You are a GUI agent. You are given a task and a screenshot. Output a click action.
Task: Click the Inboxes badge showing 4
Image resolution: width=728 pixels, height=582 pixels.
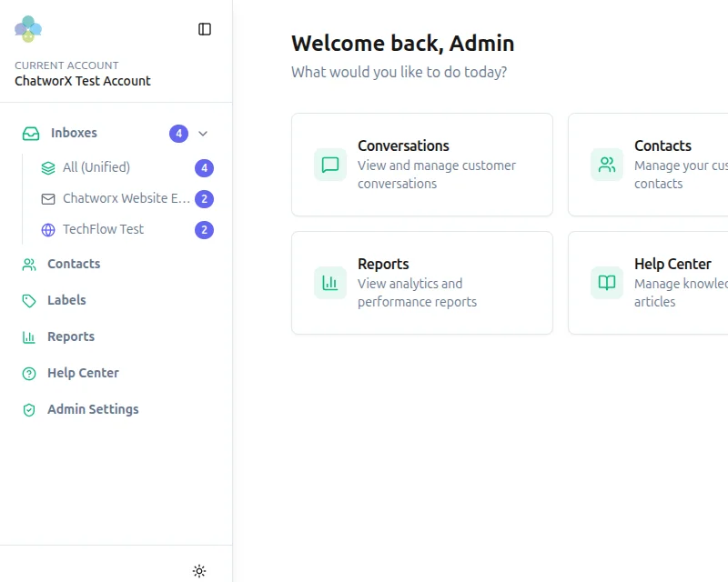[178, 134]
